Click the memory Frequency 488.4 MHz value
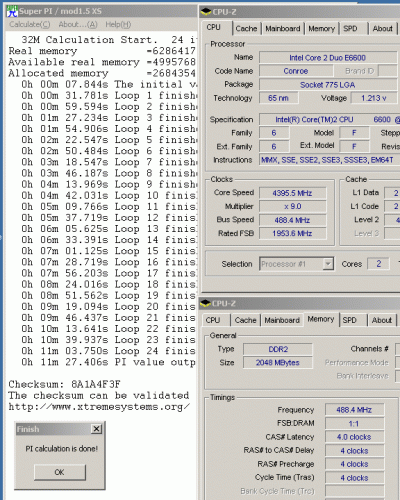400x500 pixels. point(354,410)
